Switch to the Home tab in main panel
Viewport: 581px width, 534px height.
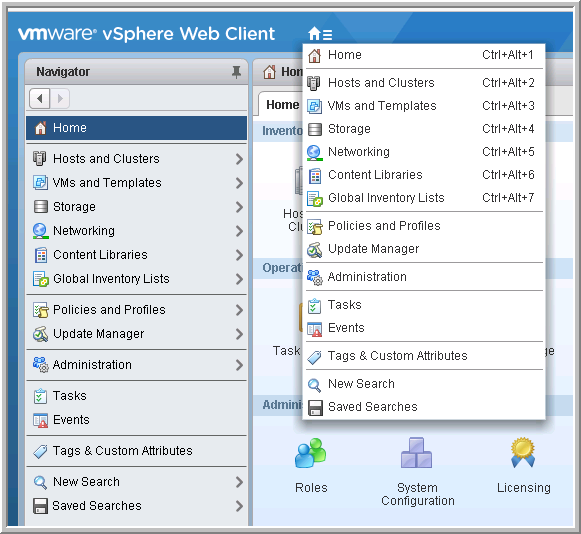click(282, 105)
